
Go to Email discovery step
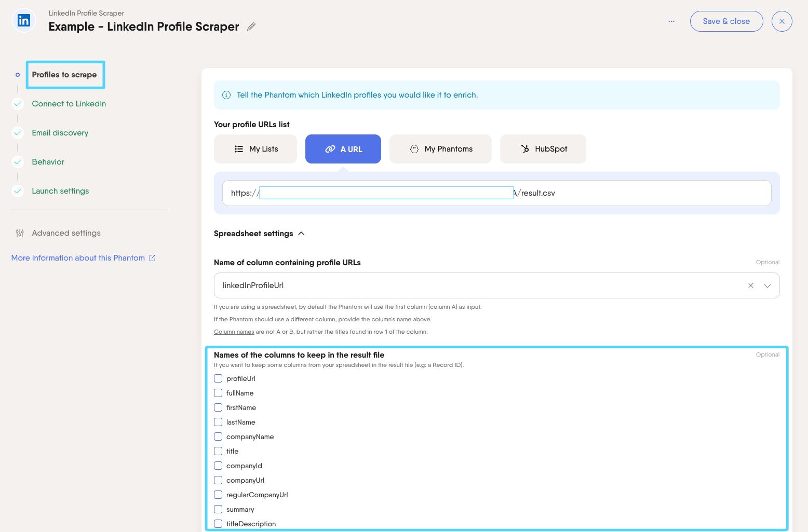(60, 133)
